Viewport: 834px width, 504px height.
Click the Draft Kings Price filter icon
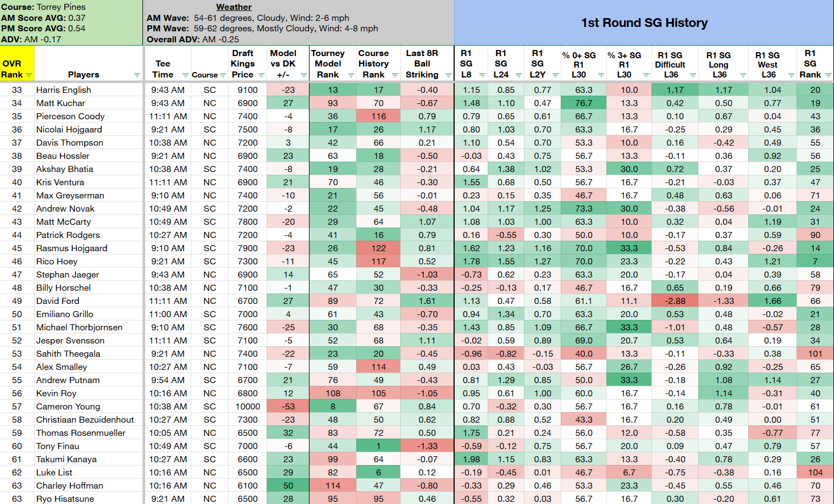click(x=261, y=75)
